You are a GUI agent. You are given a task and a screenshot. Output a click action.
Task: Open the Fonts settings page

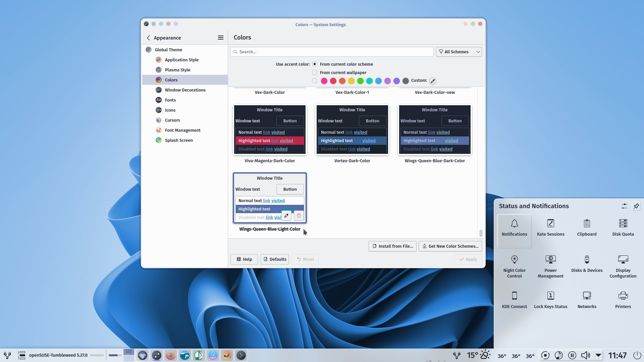tap(170, 100)
